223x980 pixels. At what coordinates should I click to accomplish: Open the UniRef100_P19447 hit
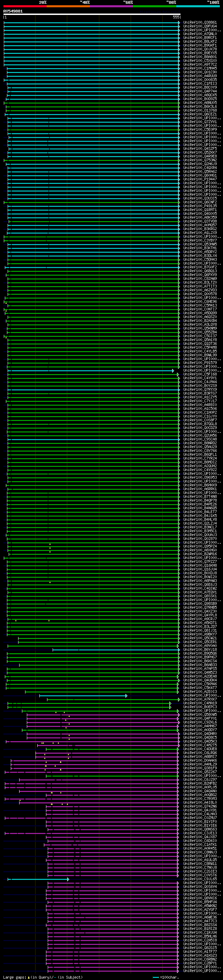[x=200, y=179]
